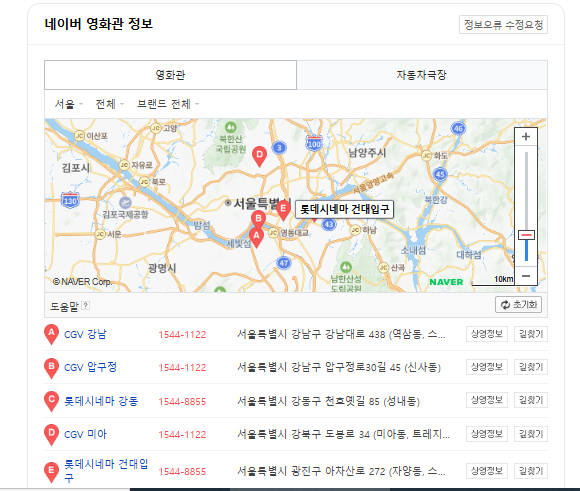Open 상영정보 for 롯데시네마 건대입구

[x=487, y=471]
